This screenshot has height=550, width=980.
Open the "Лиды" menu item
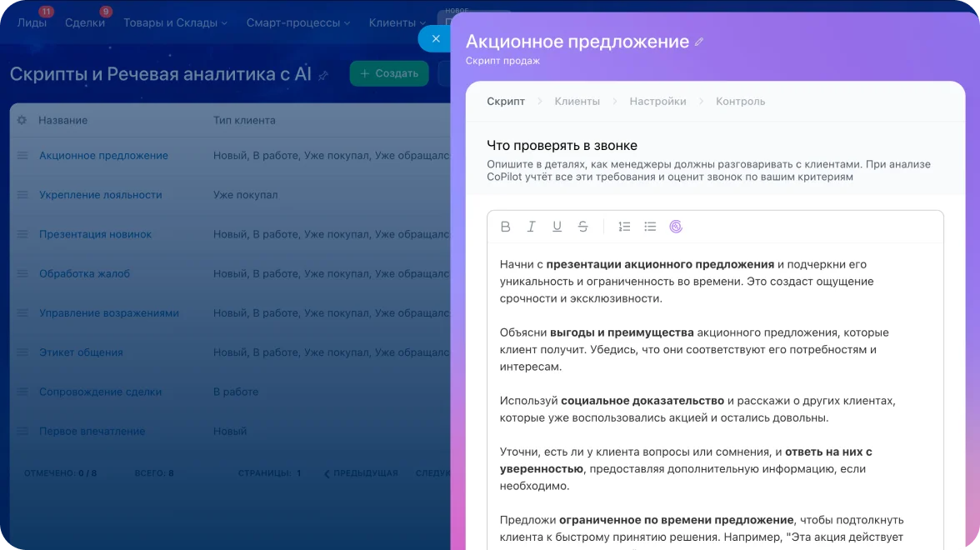(32, 23)
